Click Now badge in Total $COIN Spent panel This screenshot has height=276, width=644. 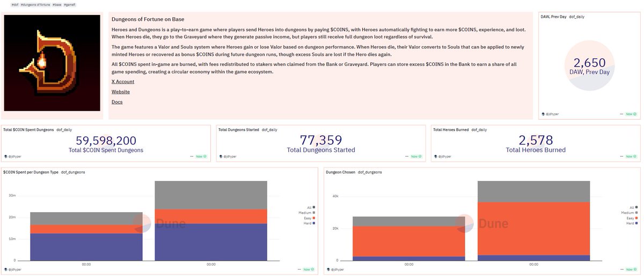[x=201, y=156]
